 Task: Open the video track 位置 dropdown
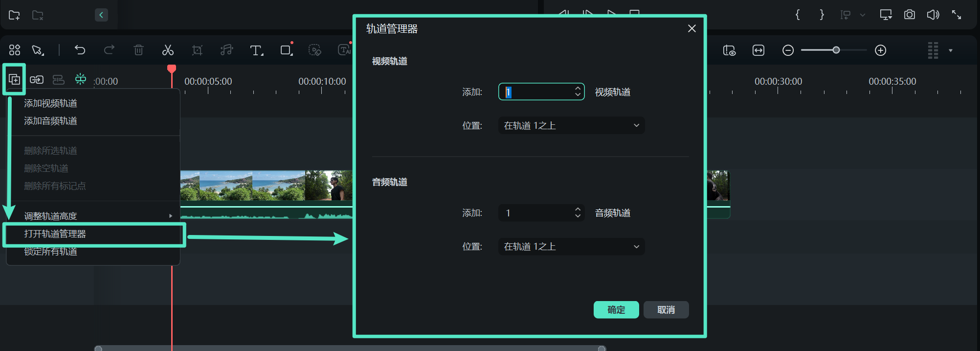(x=571, y=125)
